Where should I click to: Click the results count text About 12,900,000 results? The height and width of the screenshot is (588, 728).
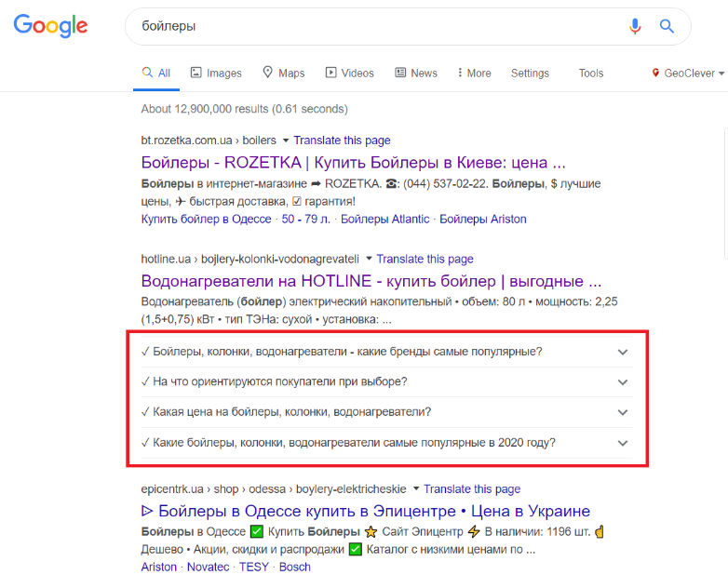pyautogui.click(x=244, y=109)
